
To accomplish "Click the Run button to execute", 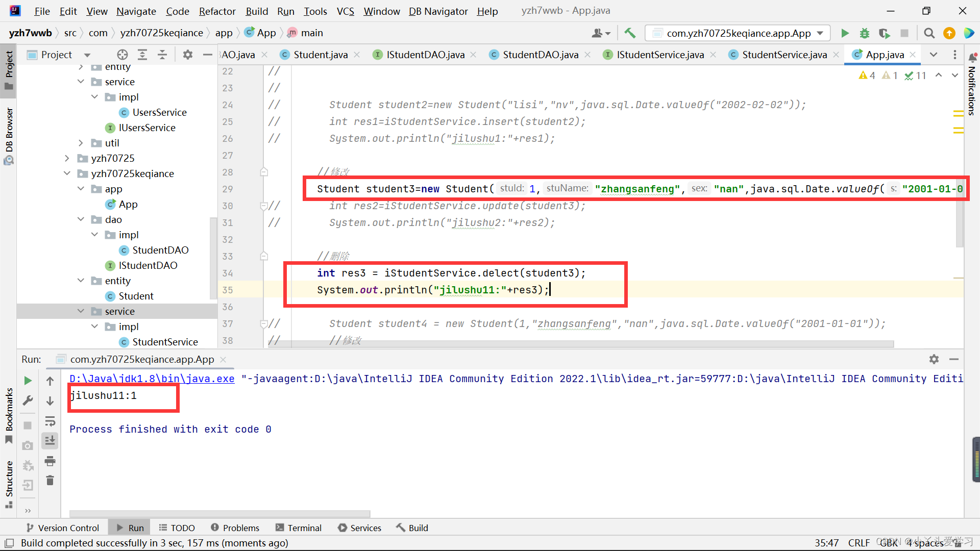I will (x=844, y=34).
